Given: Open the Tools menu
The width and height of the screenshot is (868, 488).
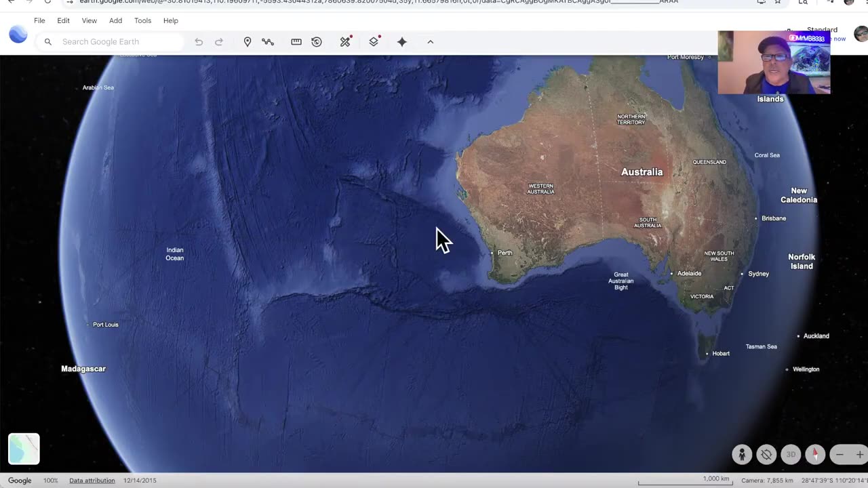Looking at the screenshot, I should click(142, 20).
